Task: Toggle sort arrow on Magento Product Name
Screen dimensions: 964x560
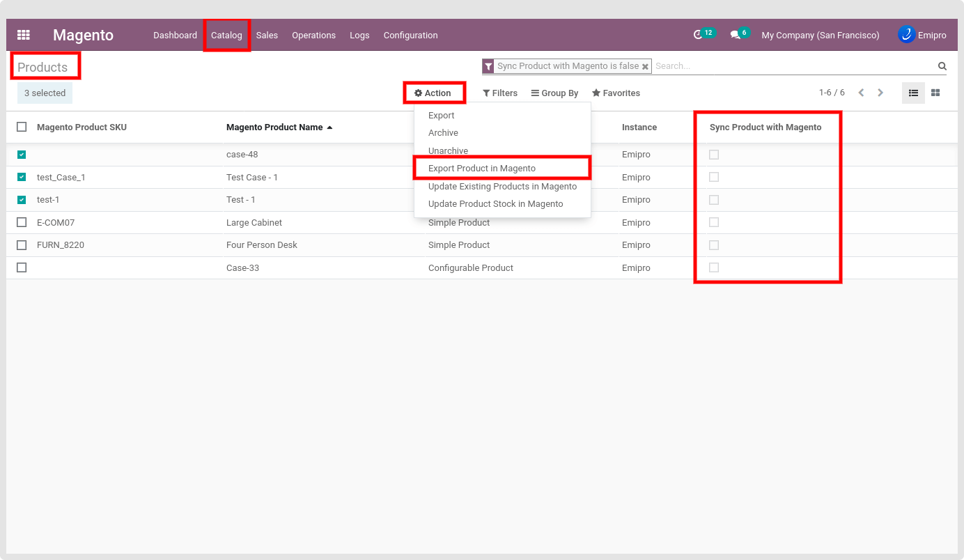Action: pos(329,127)
